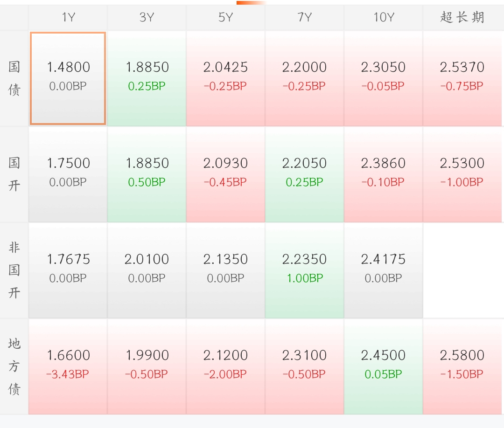Select the 3Y column header
Screen dimensions: 504x428
pos(146,17)
